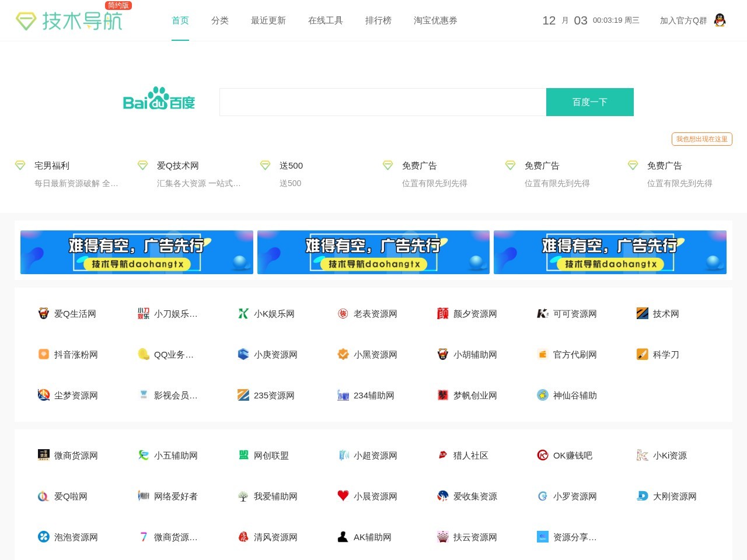Open the 分类 navigation menu
Image resolution: width=747 pixels, height=560 pixels.
click(x=220, y=20)
